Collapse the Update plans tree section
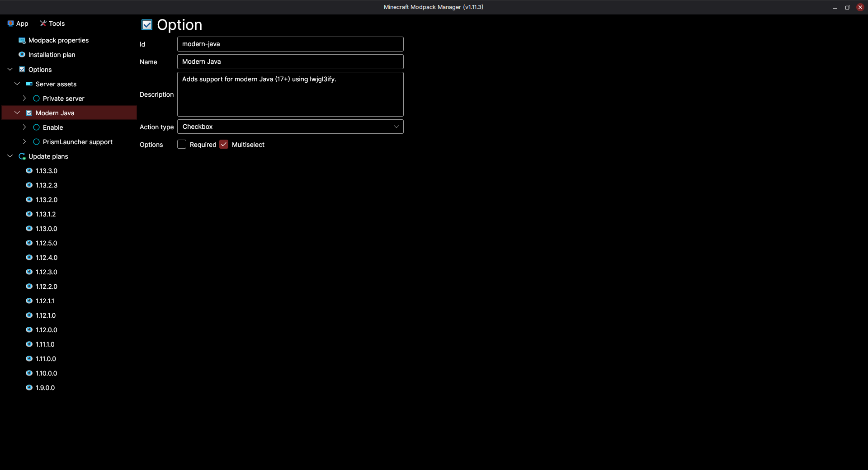The image size is (868, 470). tap(10, 156)
